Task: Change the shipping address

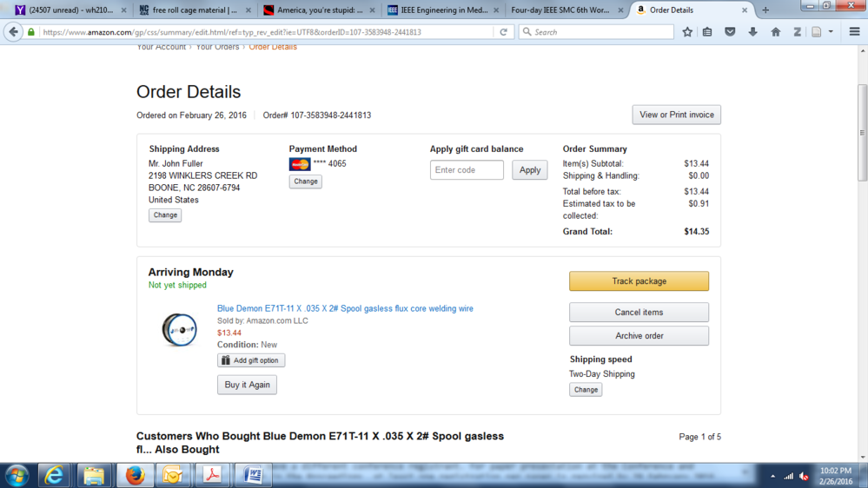Action: [x=165, y=214]
